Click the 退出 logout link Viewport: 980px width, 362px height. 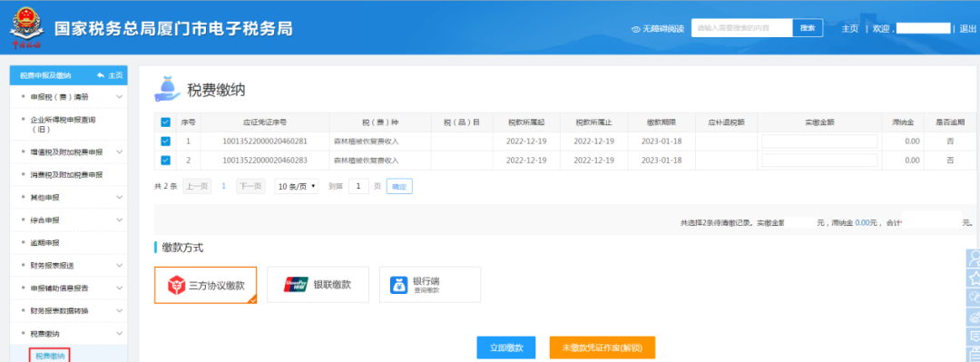click(968, 29)
